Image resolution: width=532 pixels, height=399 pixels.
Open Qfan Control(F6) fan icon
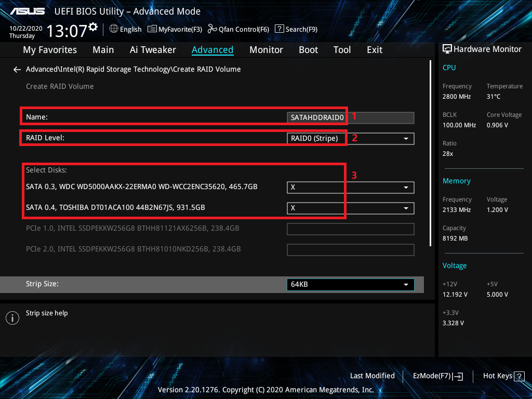(x=212, y=29)
